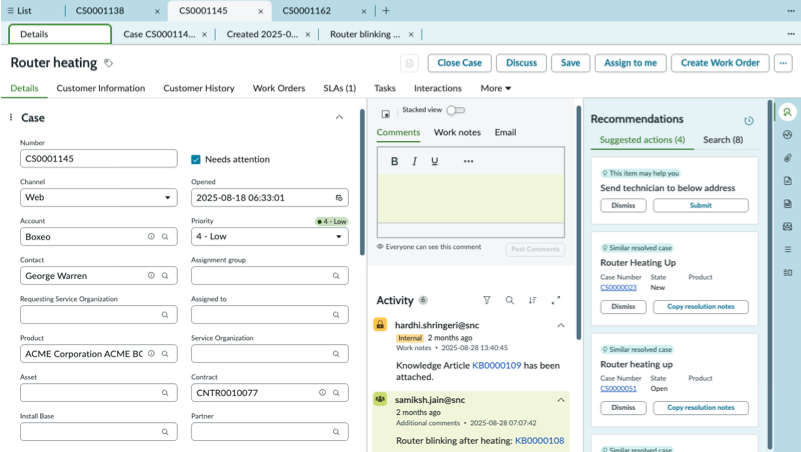The image size is (801, 452).
Task: Dismiss the Router Heating Up case CS0000023
Action: point(623,306)
